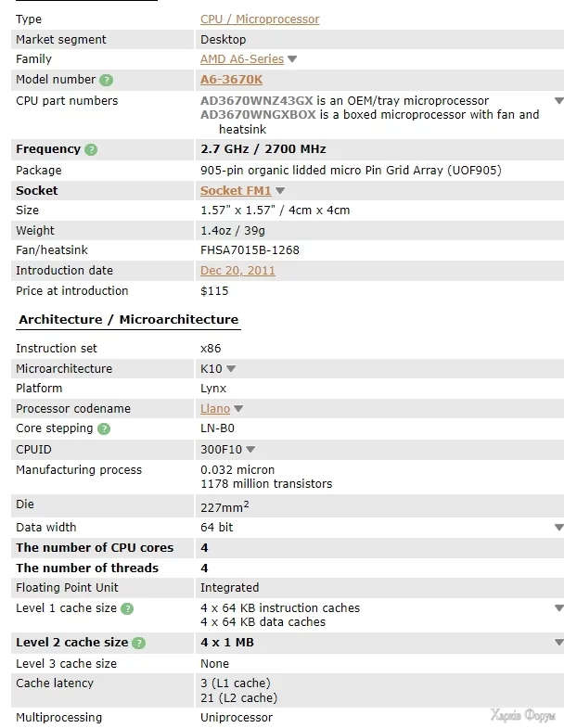
Task: Open the A6-3670K model link
Action: 231,80
